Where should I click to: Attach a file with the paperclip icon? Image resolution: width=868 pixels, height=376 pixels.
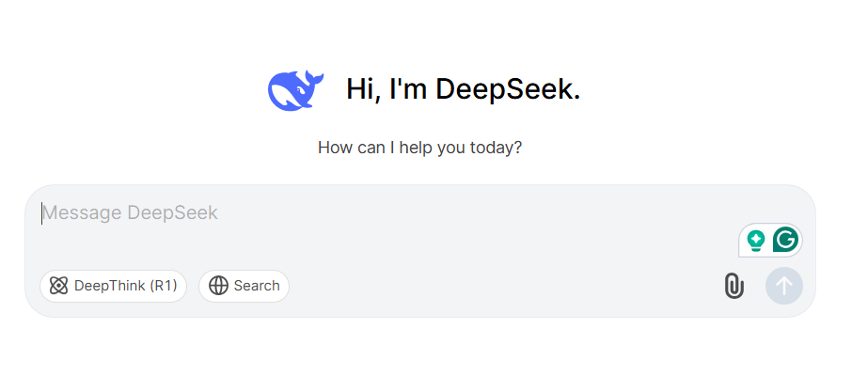734,286
